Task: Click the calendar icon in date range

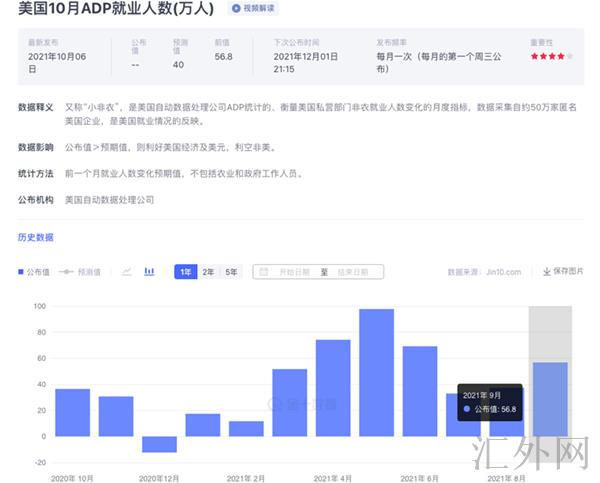Action: click(264, 272)
